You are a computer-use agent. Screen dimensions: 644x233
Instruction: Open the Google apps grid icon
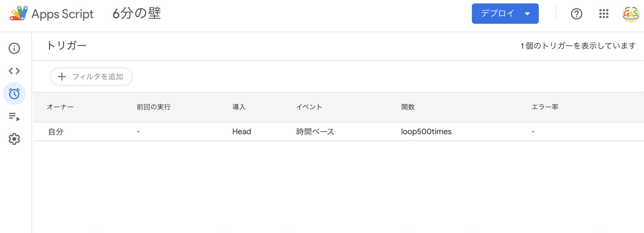tap(604, 14)
